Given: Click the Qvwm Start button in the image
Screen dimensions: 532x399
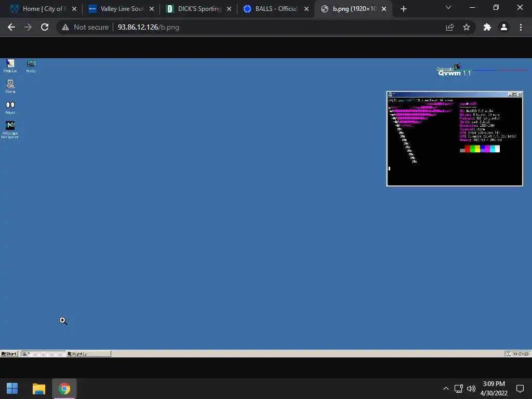Looking at the screenshot, I should [9, 353].
